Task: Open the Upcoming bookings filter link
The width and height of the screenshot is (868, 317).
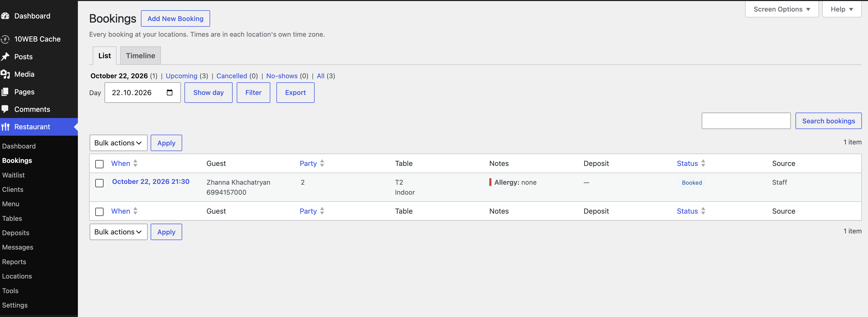Action: coord(181,76)
